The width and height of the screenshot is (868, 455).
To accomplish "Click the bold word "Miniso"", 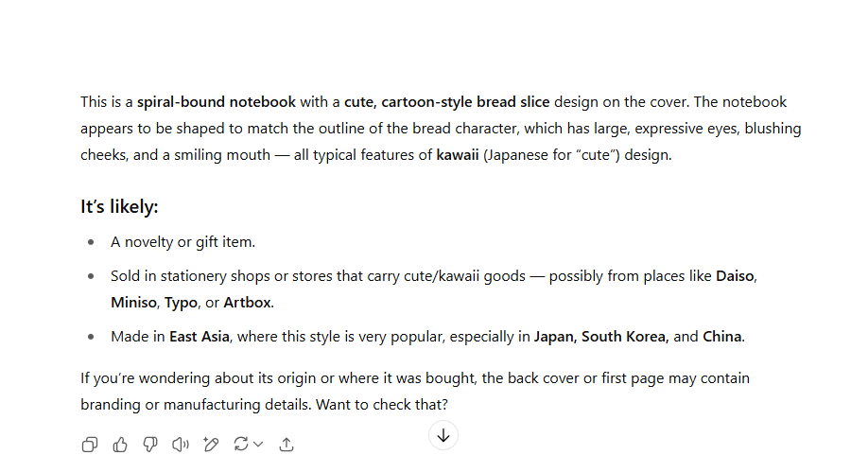I will [132, 303].
